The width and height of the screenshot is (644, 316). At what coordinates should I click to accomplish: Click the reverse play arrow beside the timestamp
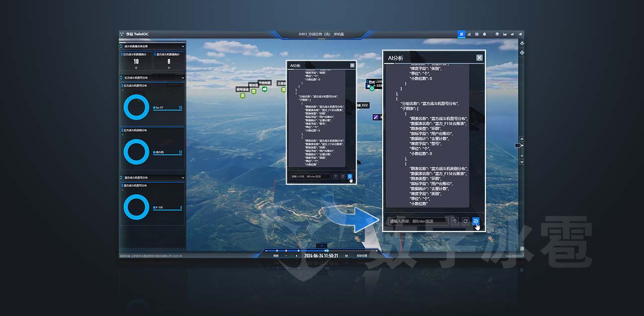pos(297,256)
